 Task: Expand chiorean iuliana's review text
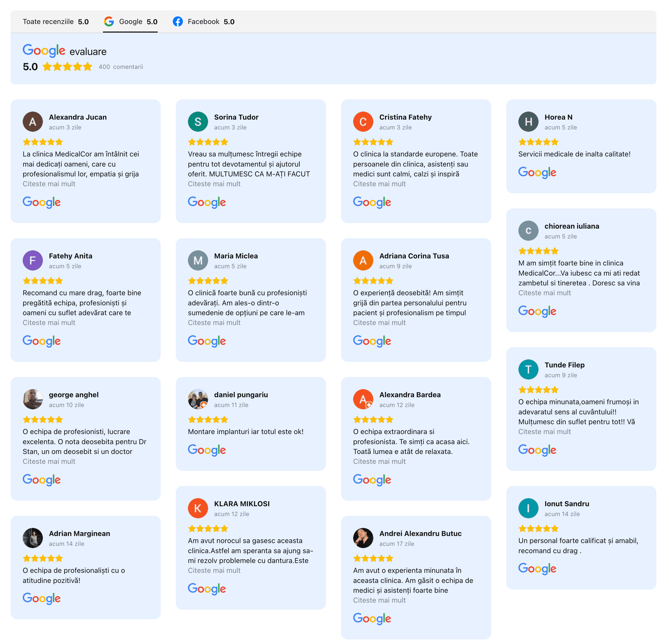tap(544, 293)
